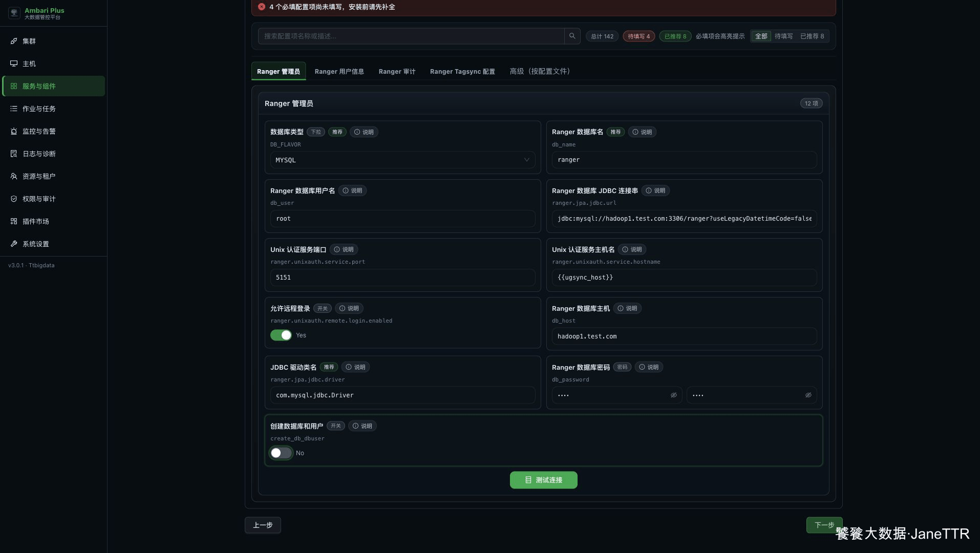Open 服务与组件 sidebar menu item
Viewport: 980px width, 553px height.
(x=54, y=86)
